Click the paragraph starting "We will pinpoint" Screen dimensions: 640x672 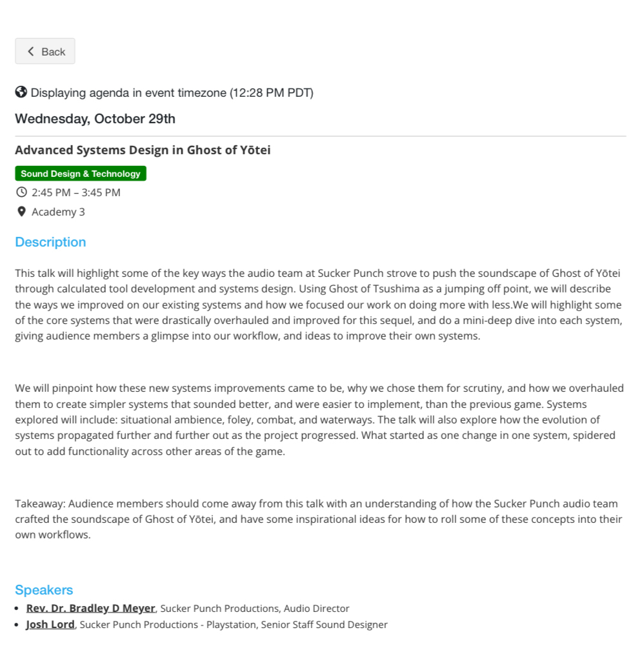point(319,420)
